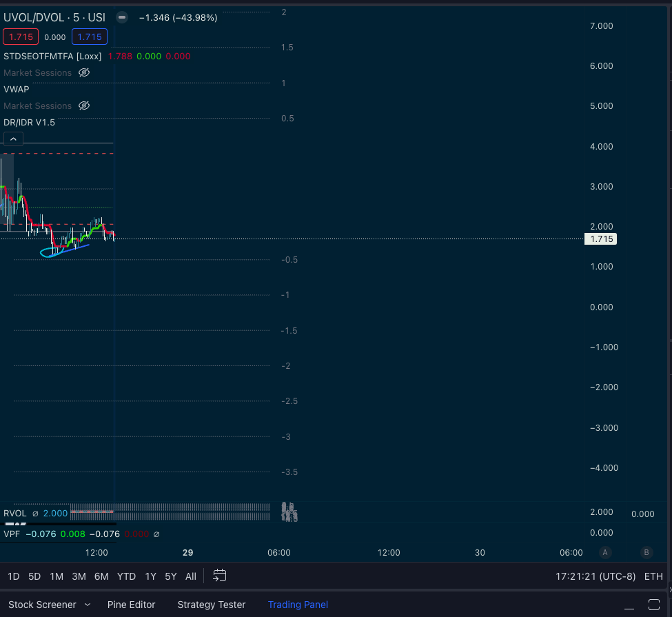The image size is (672, 617).
Task: Show the first Market Sessions indicator
Action: coord(84,72)
